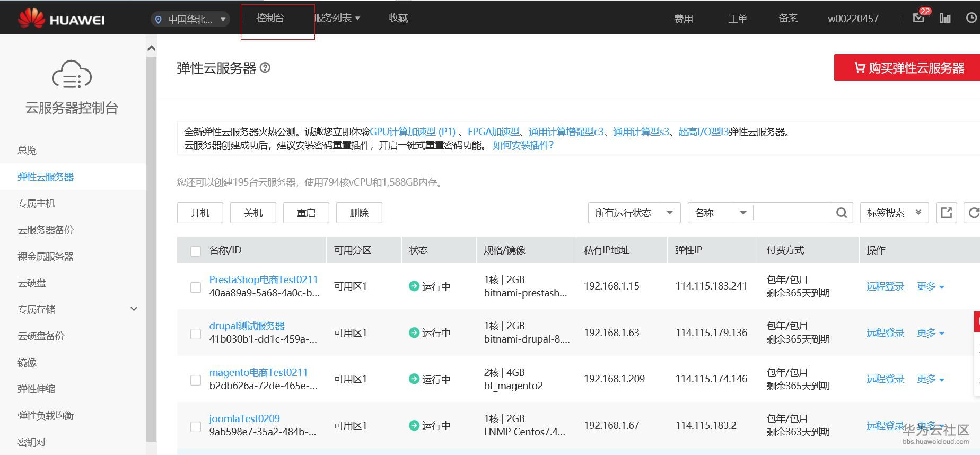Click the 关机 button
The height and width of the screenshot is (455, 980).
tap(253, 213)
